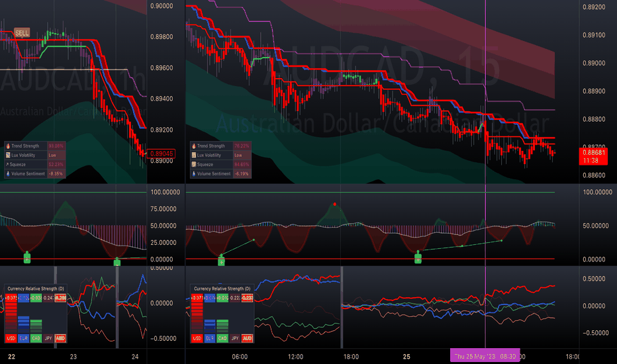The height and width of the screenshot is (364, 617).
Task: Click the red USD swatch in the 15m strength table
Action: [197, 338]
